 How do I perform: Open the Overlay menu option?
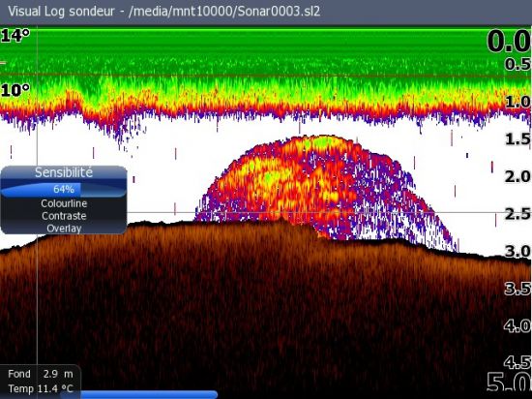pyautogui.click(x=64, y=229)
